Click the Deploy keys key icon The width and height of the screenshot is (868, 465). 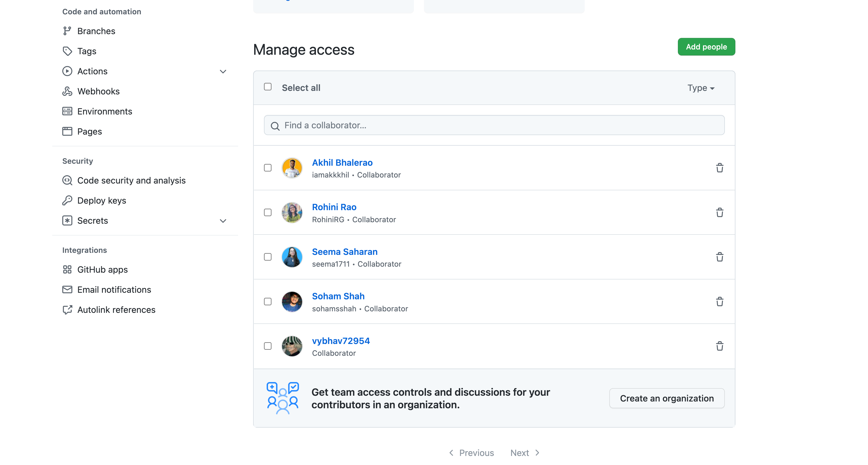pyautogui.click(x=67, y=201)
